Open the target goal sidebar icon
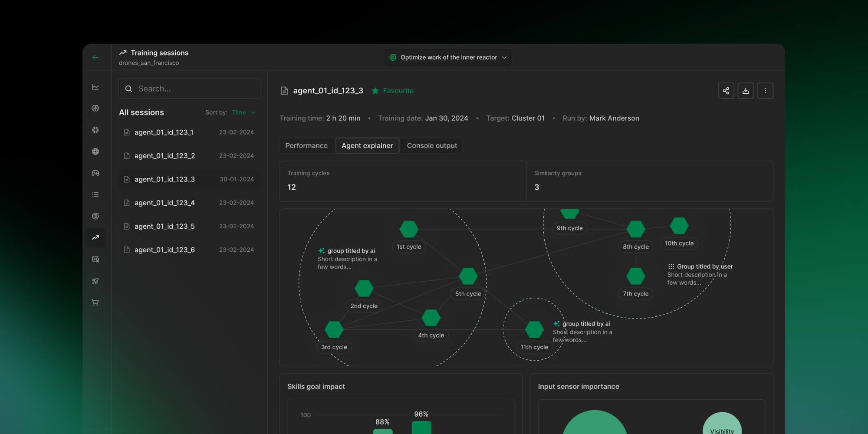This screenshot has width=868, height=434. (x=95, y=216)
